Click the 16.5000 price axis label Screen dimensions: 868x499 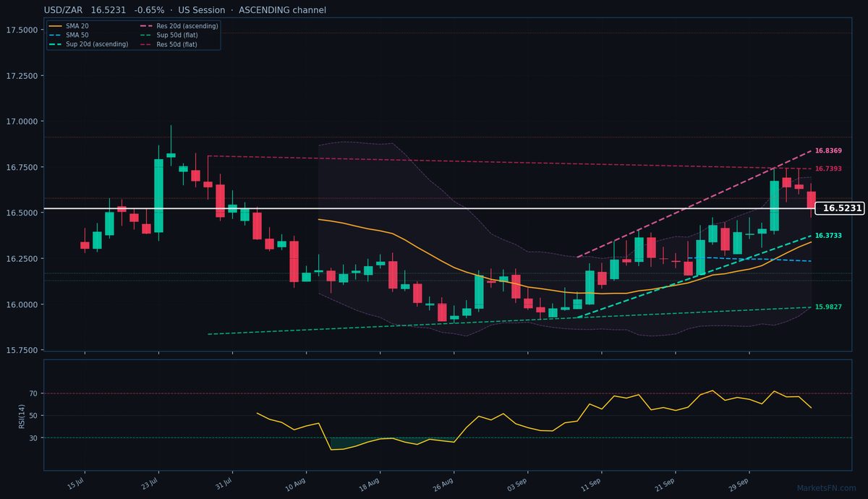click(x=22, y=213)
